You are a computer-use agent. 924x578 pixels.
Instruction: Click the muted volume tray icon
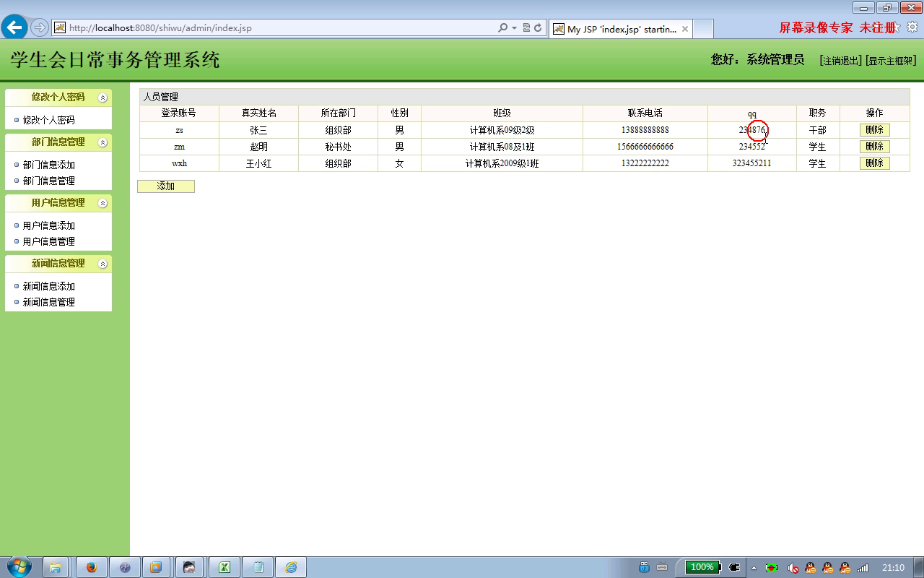point(793,568)
